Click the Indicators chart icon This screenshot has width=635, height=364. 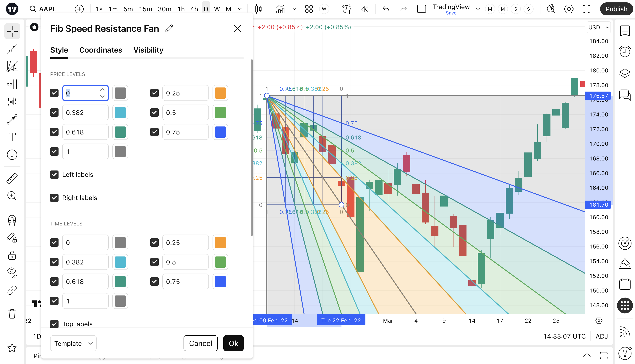click(x=280, y=9)
